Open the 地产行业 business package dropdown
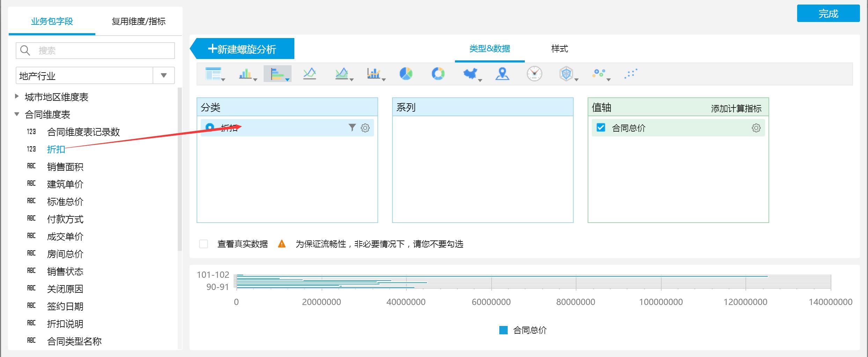The width and height of the screenshot is (868, 357). 163,75
